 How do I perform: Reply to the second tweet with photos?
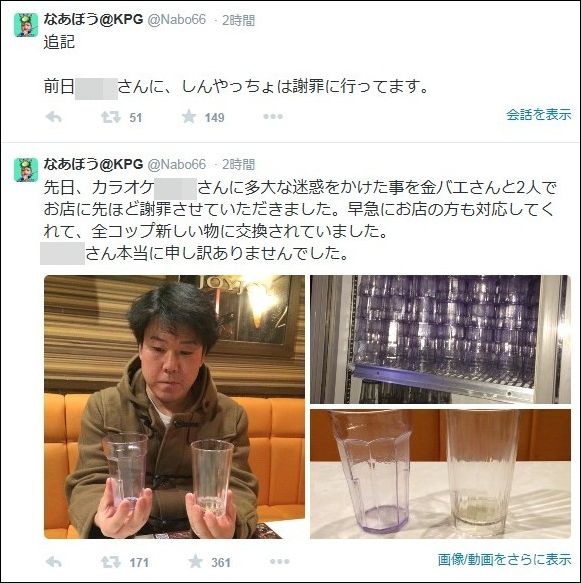(x=54, y=562)
